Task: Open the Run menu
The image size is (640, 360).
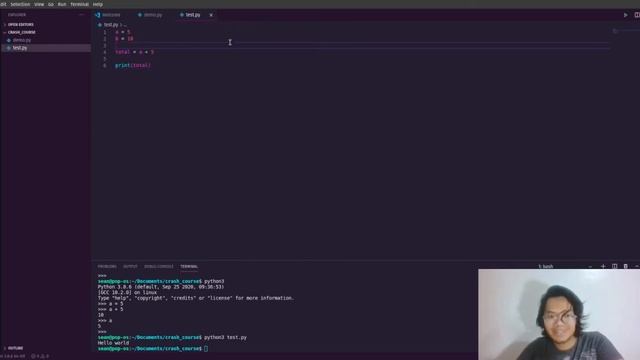Action: 62,4
